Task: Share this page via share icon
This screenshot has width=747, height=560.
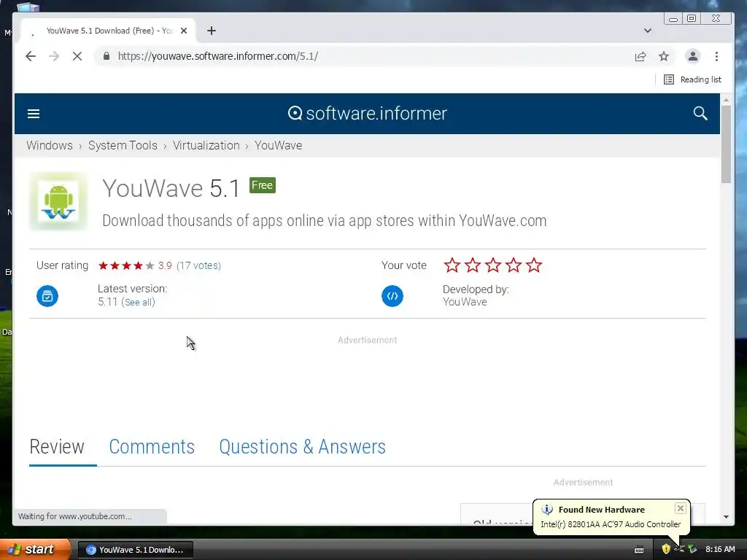Action: 640,57
